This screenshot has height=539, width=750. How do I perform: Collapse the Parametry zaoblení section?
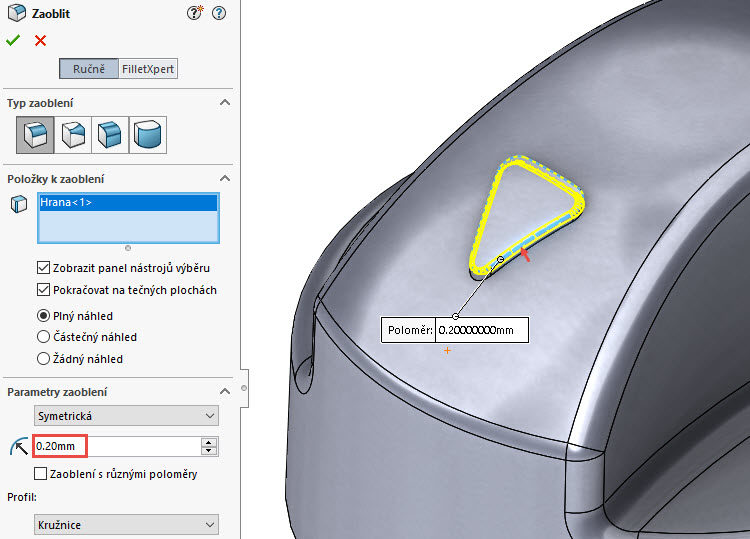pos(225,391)
